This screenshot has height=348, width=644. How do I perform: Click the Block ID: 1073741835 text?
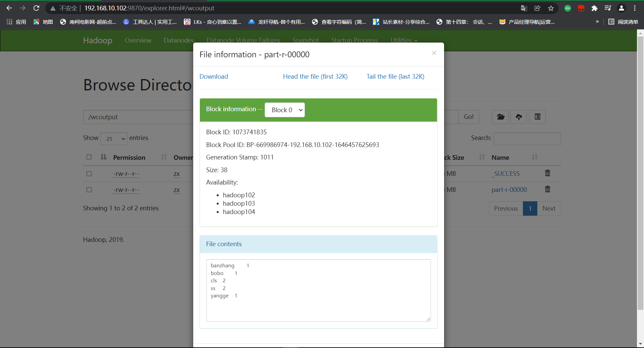click(236, 132)
